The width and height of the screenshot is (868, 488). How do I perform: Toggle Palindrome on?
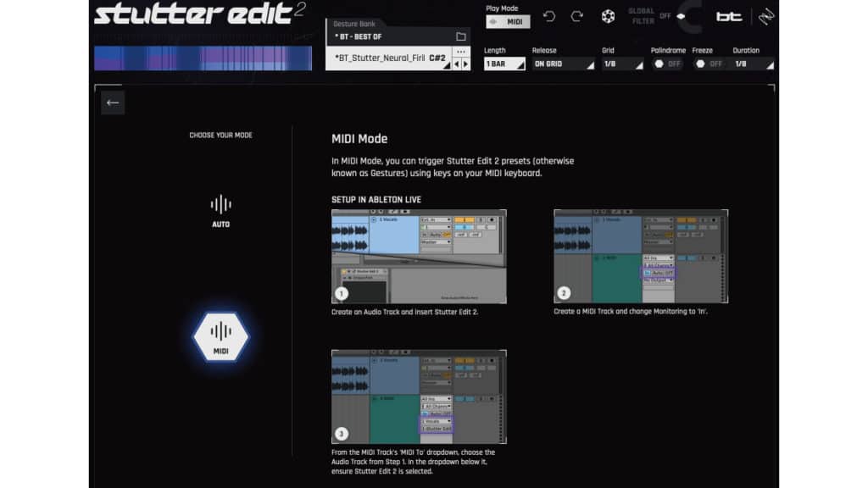coord(667,64)
